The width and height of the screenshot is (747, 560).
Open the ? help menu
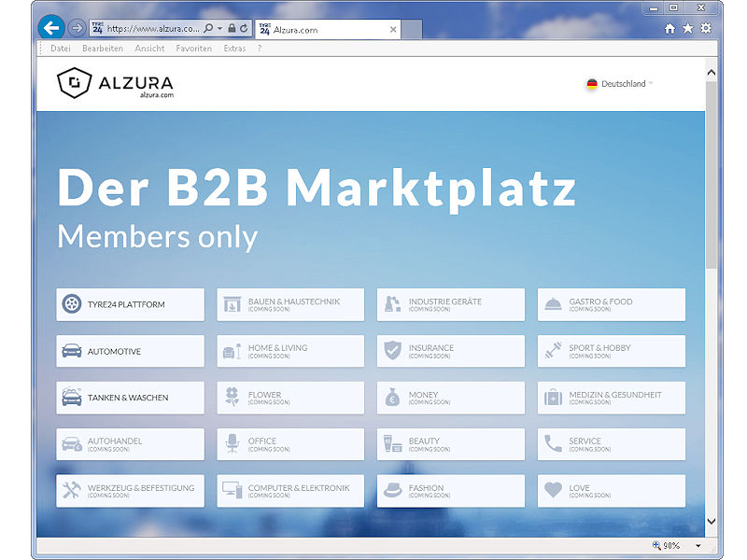coord(260,49)
